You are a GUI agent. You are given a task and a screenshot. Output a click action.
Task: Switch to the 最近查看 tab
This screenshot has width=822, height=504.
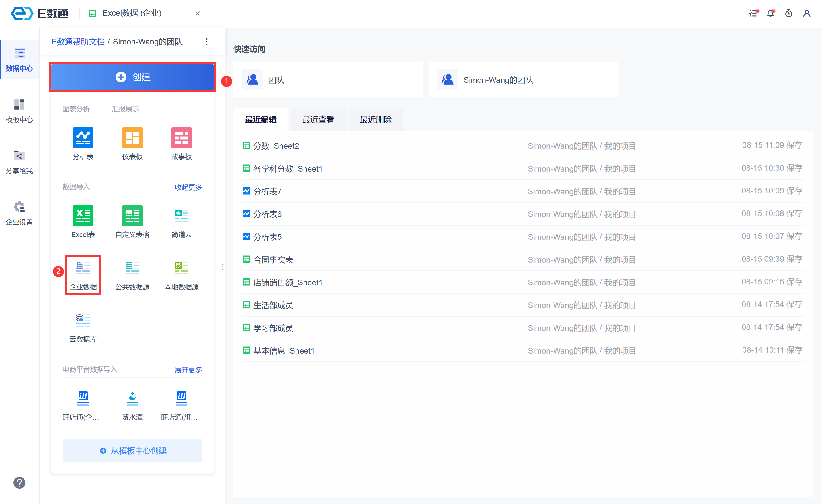pos(318,120)
